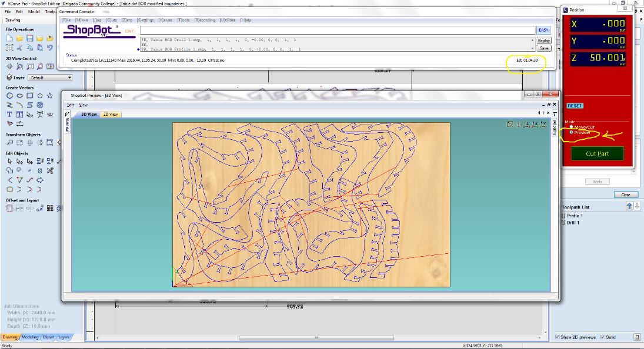
Task: Open the [M]ove menu in Command Console
Action: 81,20
